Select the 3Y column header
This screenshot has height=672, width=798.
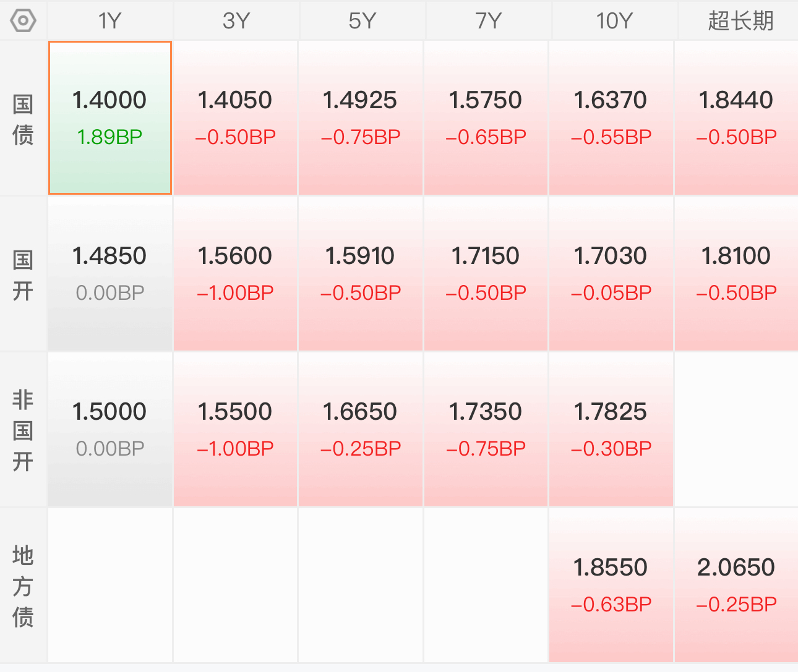236,21
